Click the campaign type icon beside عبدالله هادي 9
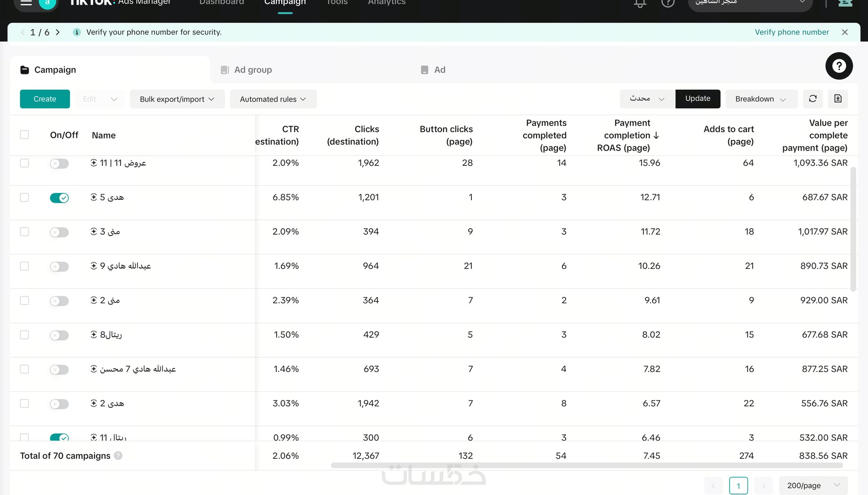 click(94, 266)
